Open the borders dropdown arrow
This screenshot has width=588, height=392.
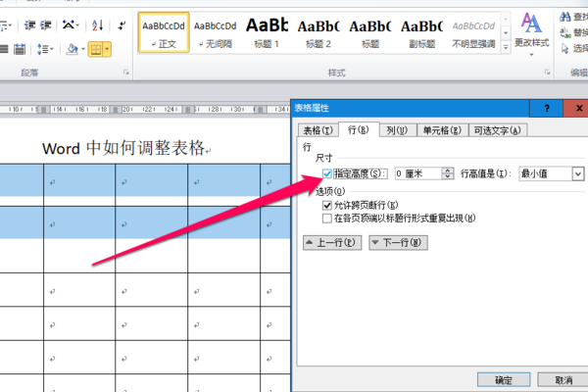pos(107,49)
